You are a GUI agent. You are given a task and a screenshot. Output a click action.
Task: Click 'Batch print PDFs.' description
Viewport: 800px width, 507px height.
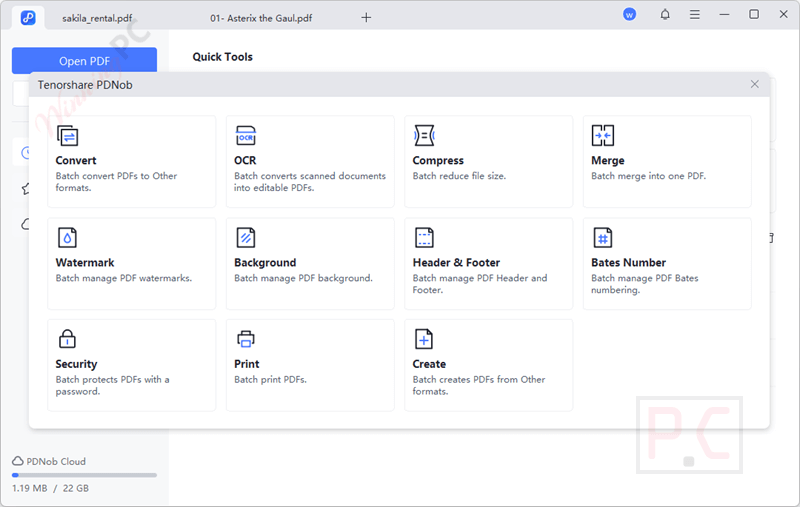(270, 380)
